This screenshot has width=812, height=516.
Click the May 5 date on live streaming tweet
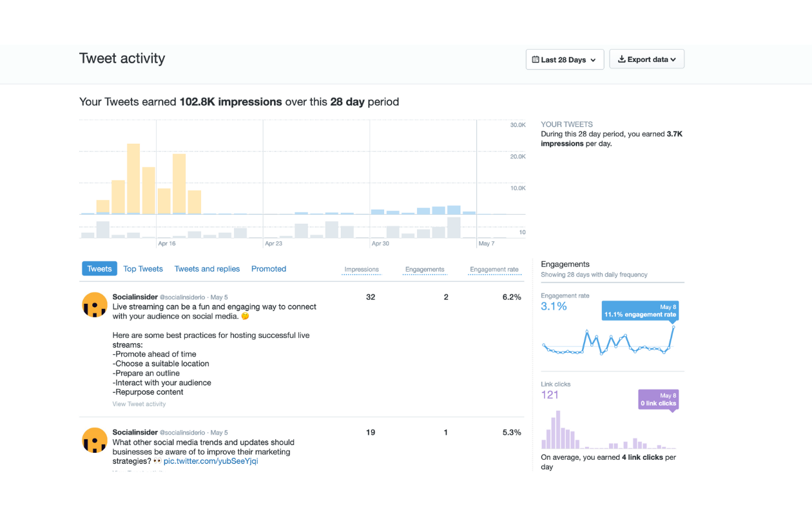[219, 297]
